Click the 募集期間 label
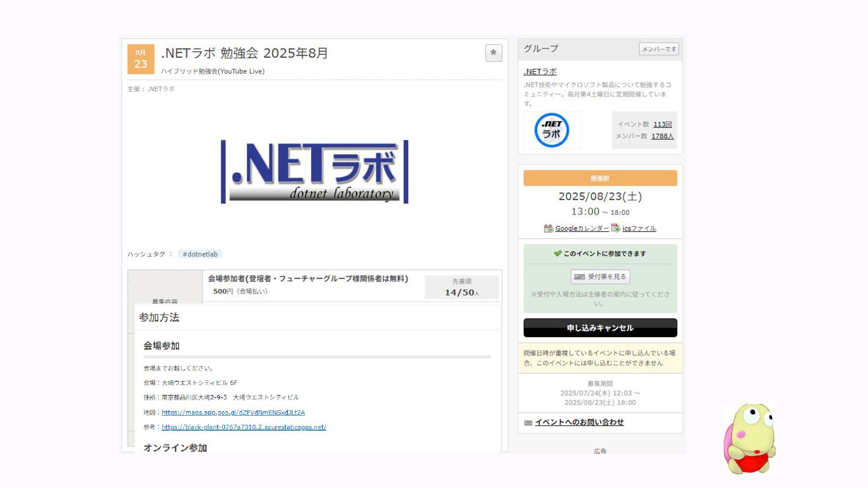The height and width of the screenshot is (488, 868). click(600, 384)
